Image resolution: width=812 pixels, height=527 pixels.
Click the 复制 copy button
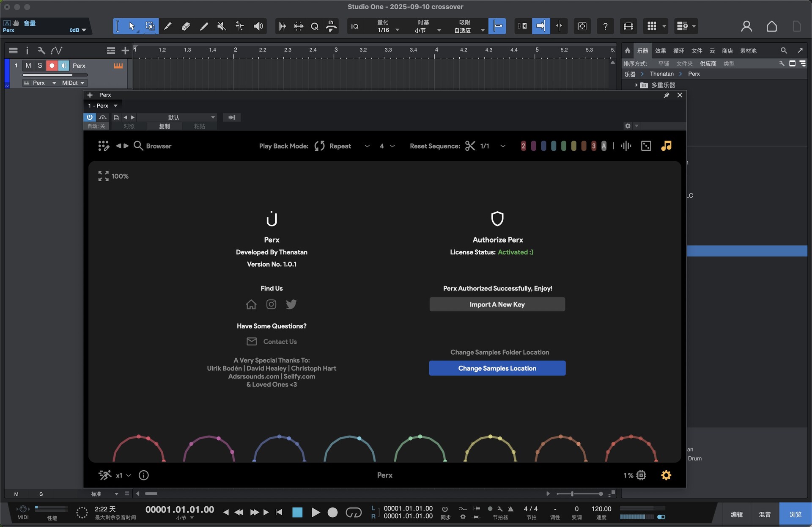[165, 126]
